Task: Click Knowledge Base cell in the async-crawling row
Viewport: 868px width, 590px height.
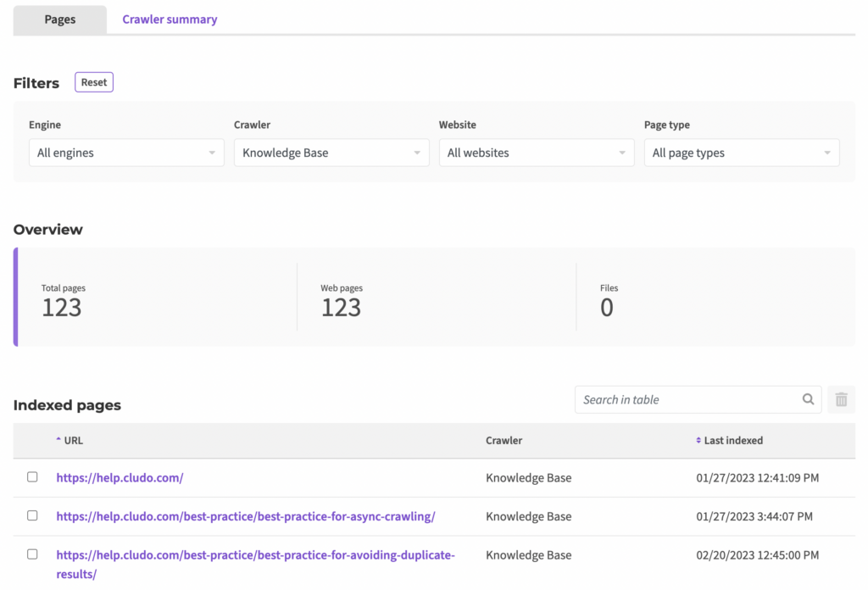Action: point(529,516)
